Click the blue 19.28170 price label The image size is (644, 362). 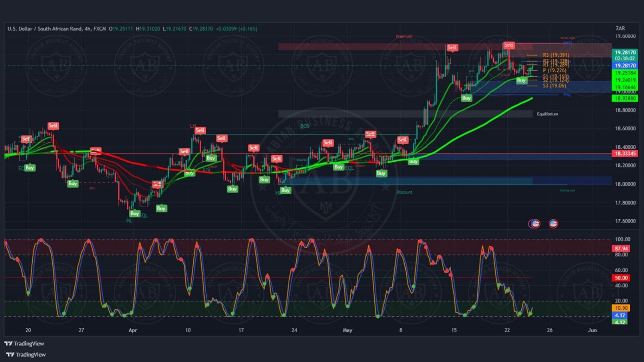click(625, 66)
